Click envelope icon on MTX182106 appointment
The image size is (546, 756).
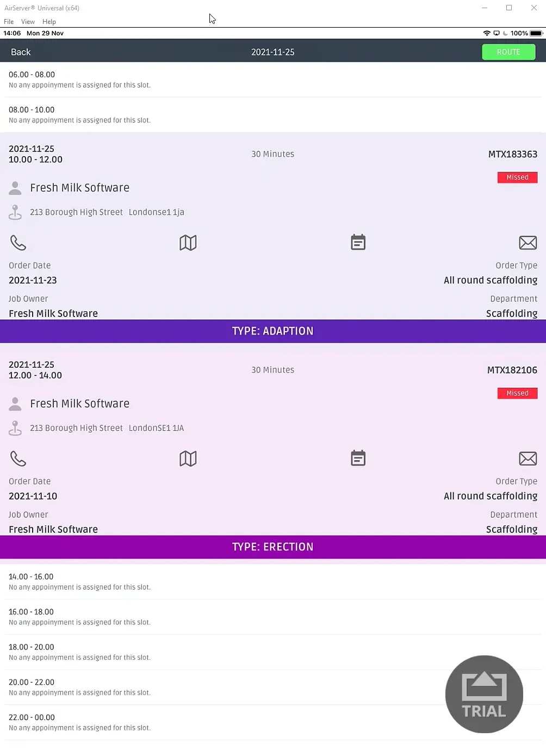pos(528,458)
